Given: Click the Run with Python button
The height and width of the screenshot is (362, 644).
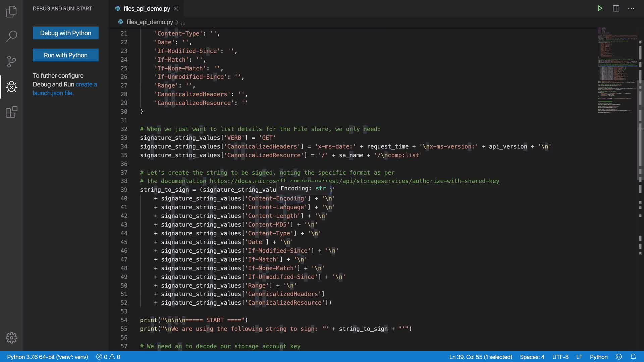Looking at the screenshot, I should (x=66, y=55).
